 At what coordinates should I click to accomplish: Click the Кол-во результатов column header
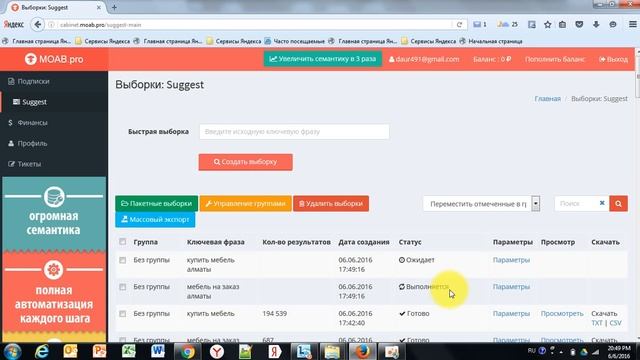[x=296, y=242]
